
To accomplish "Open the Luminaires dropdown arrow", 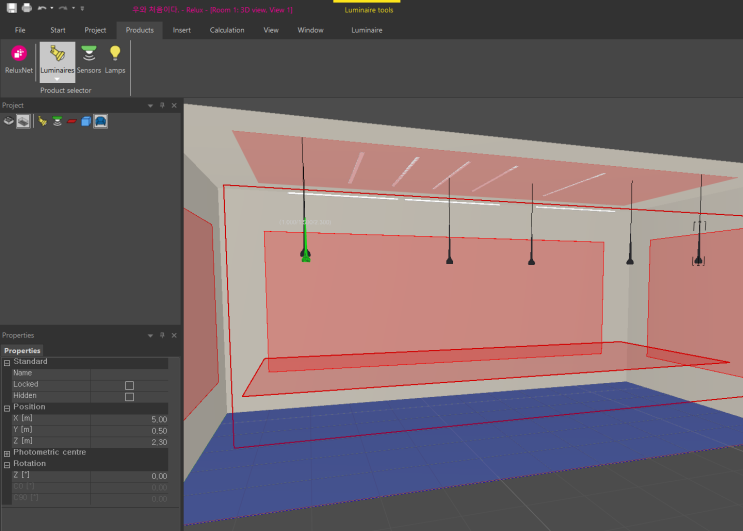I will tap(58, 78).
